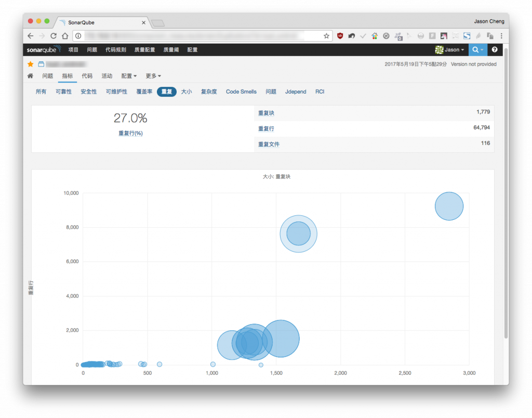Open project home via house icon

[x=30, y=76]
